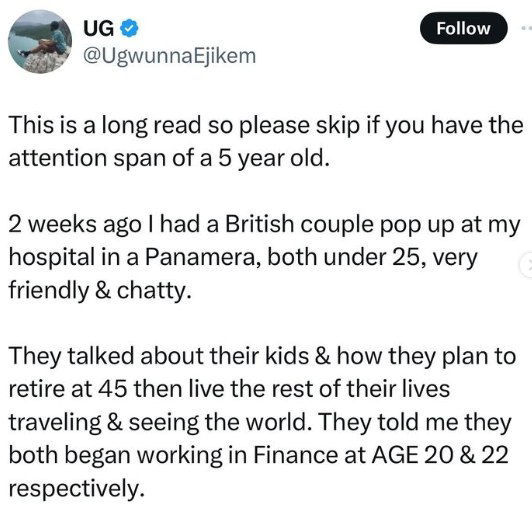Open the UG display name link

98,28
